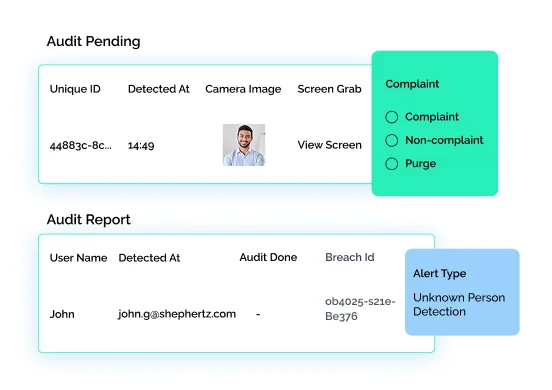Click the Audit Done column header

coord(268,257)
